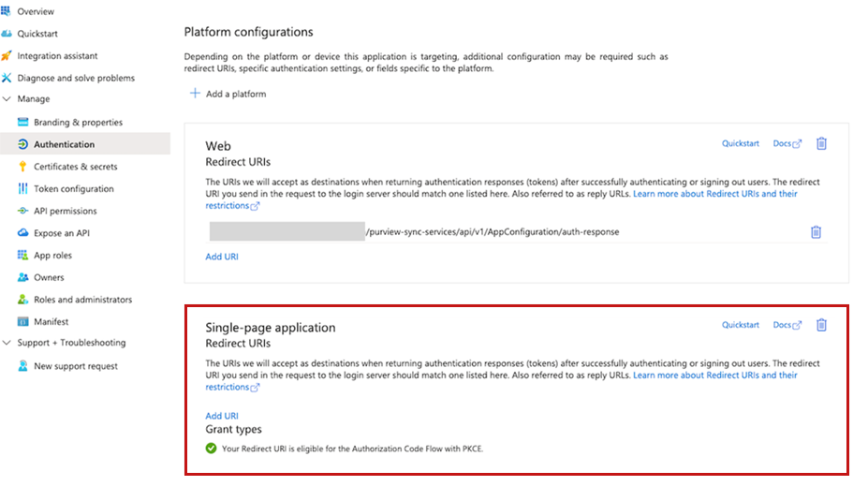Click the Token configuration bars icon
Viewport: 868px width, 486px height.
[x=22, y=189]
